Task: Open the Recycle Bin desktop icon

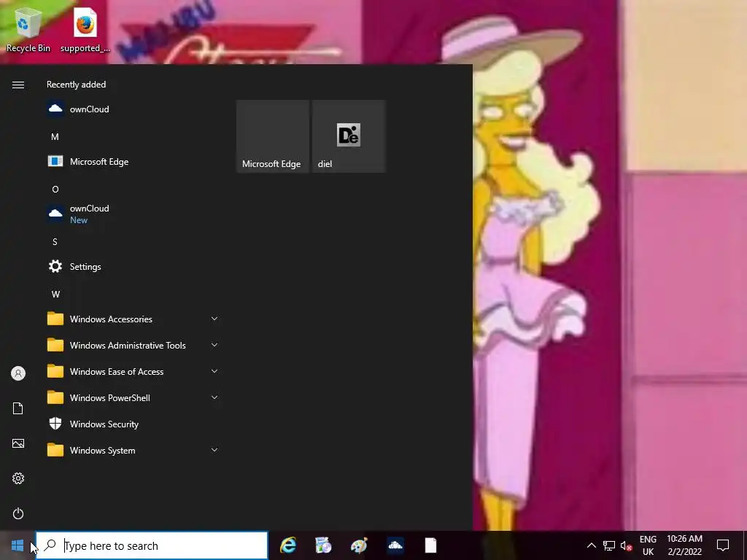Action: 28,31
